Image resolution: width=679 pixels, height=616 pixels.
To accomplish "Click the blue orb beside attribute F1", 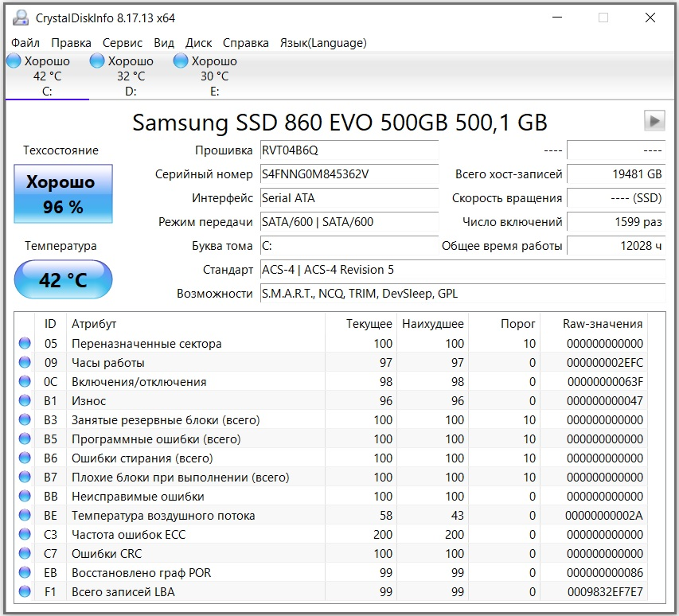I will (25, 592).
